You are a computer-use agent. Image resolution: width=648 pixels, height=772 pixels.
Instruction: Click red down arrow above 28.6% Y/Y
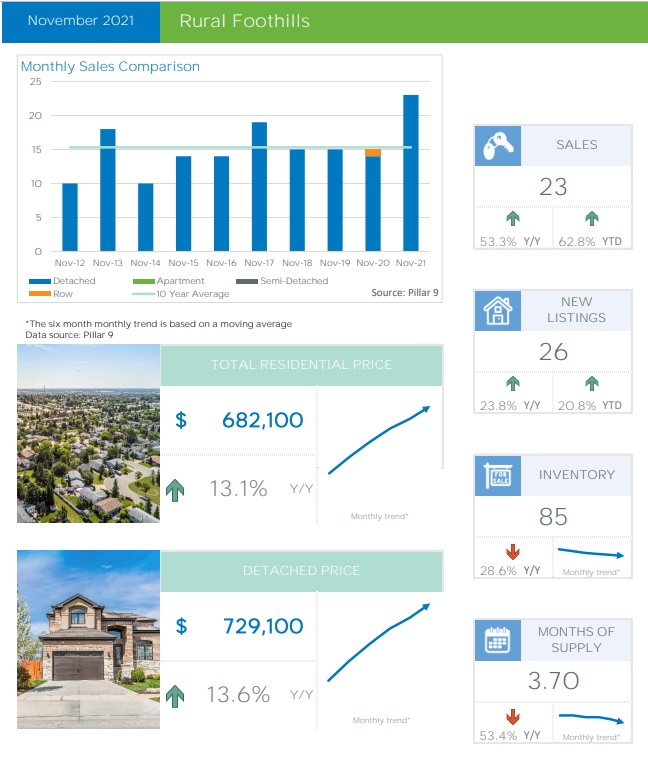coord(513,551)
